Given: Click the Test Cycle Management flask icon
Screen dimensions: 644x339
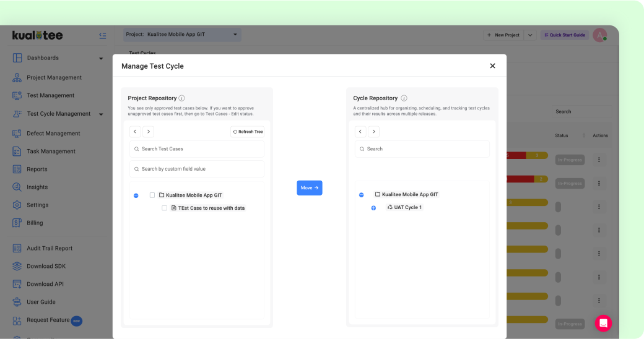Looking at the screenshot, I should (x=17, y=114).
